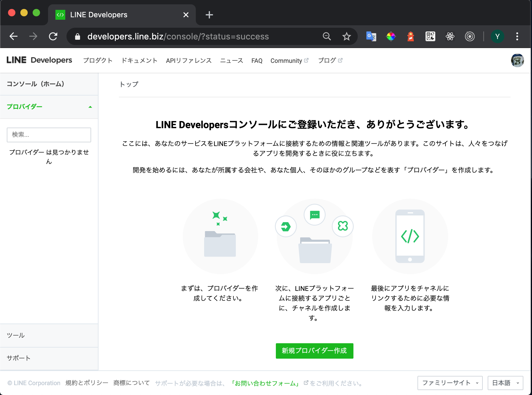
Task: Open the プロダクト menu
Action: (x=98, y=61)
